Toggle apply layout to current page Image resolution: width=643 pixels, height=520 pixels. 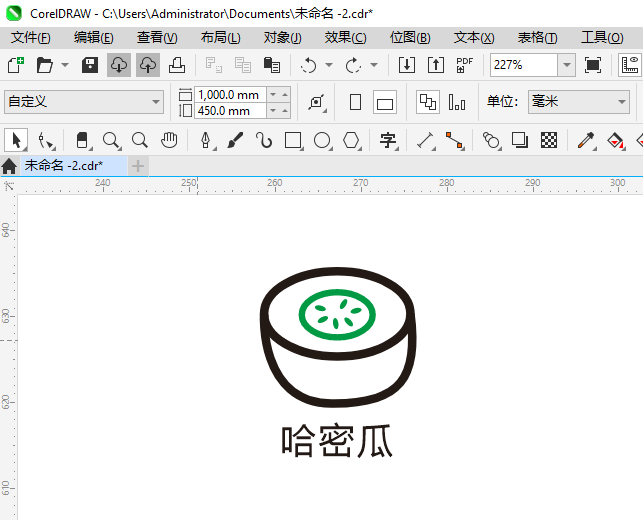click(x=457, y=102)
